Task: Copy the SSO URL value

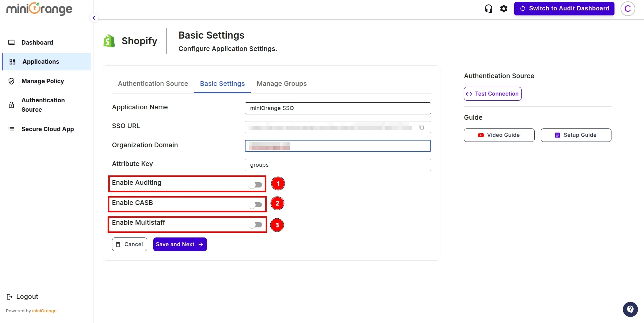Action: tap(422, 127)
